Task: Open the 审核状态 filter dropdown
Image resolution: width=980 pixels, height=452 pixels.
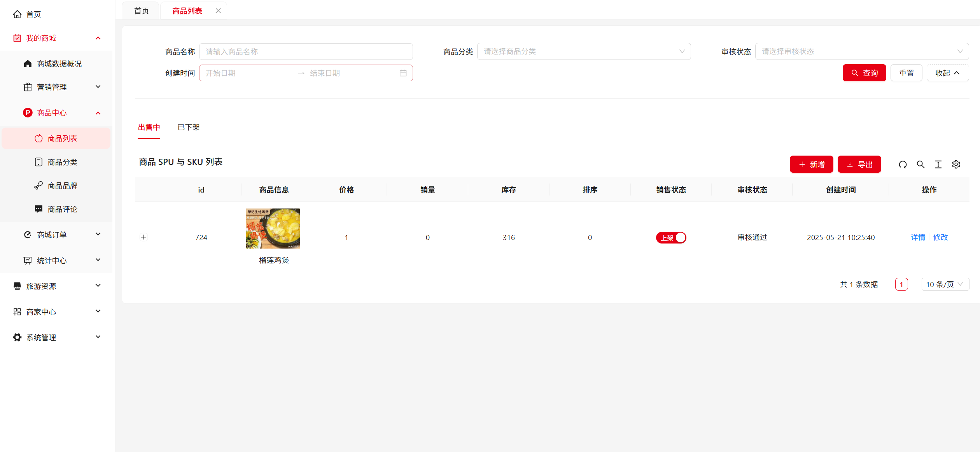Action: pos(861,51)
